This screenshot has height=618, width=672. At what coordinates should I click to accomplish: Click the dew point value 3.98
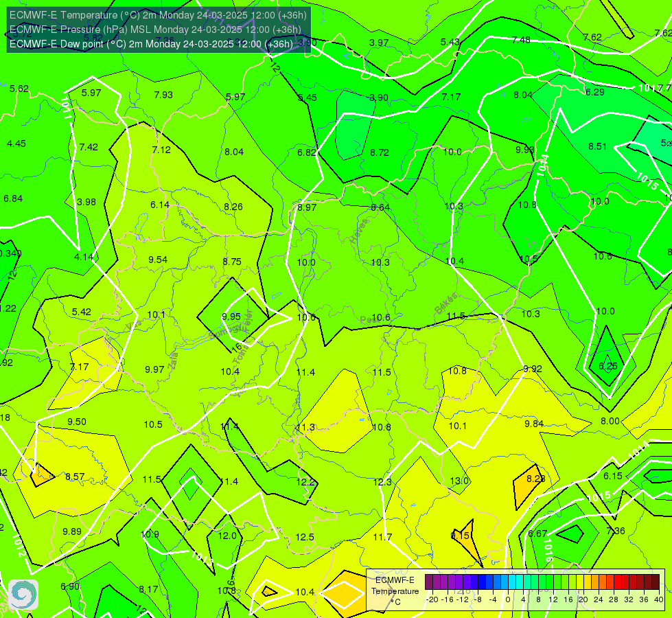[86, 202]
